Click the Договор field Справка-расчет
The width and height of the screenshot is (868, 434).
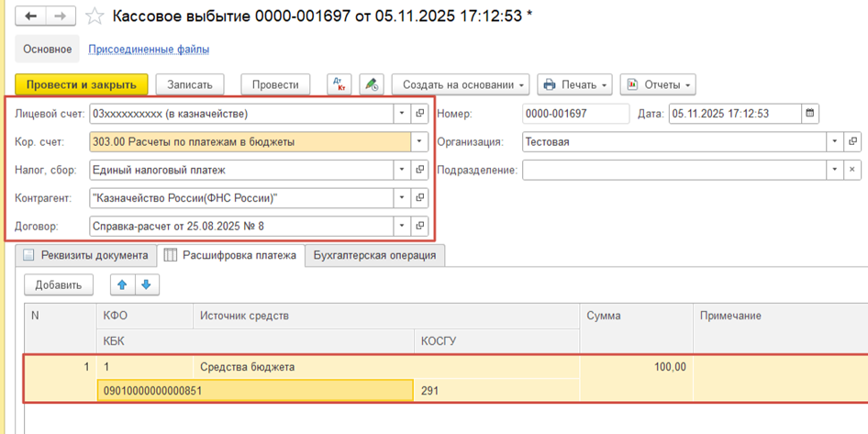(x=241, y=226)
